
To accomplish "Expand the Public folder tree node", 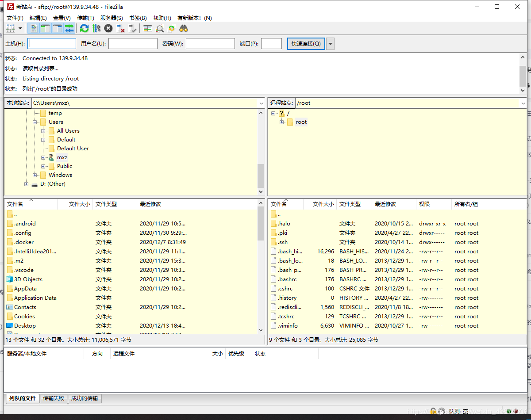I will 43,166.
